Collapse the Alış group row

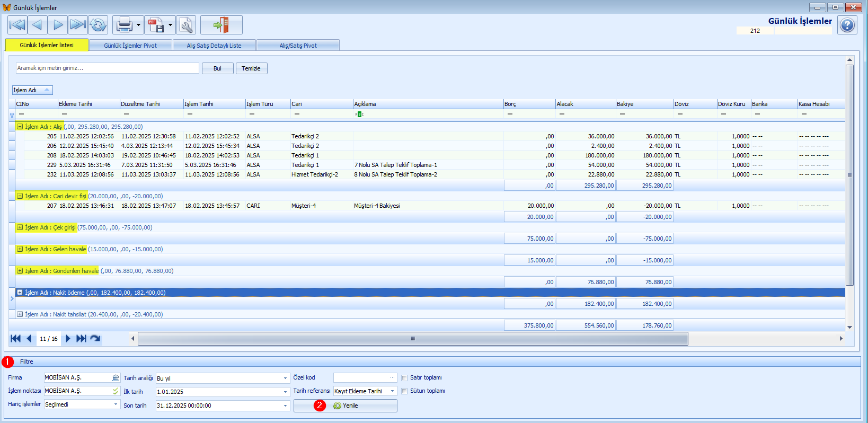coord(20,127)
